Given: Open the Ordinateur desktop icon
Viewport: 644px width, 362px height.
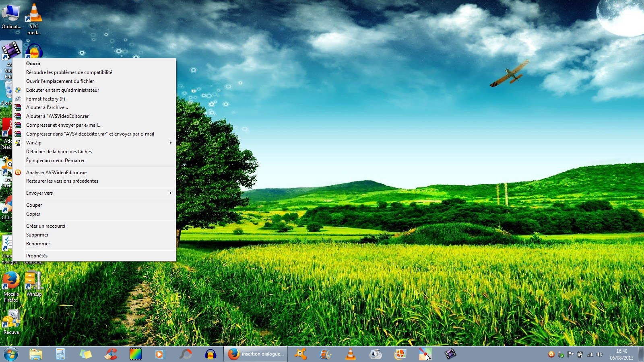Looking at the screenshot, I should click(x=11, y=16).
